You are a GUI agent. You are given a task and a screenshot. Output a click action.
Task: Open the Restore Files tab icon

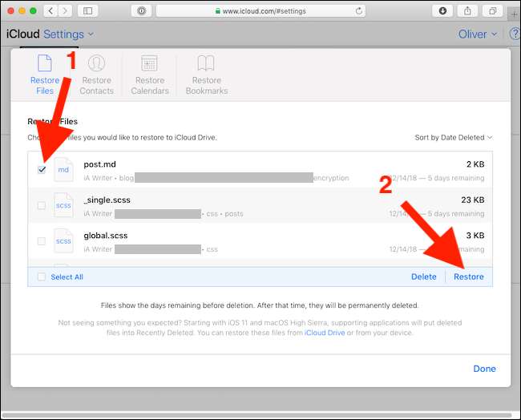(x=45, y=63)
